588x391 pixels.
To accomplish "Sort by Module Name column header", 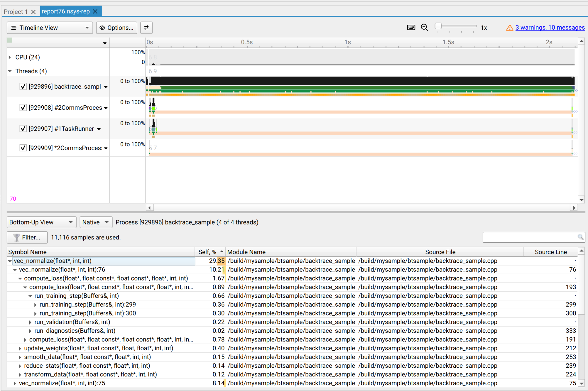I will [291, 252].
